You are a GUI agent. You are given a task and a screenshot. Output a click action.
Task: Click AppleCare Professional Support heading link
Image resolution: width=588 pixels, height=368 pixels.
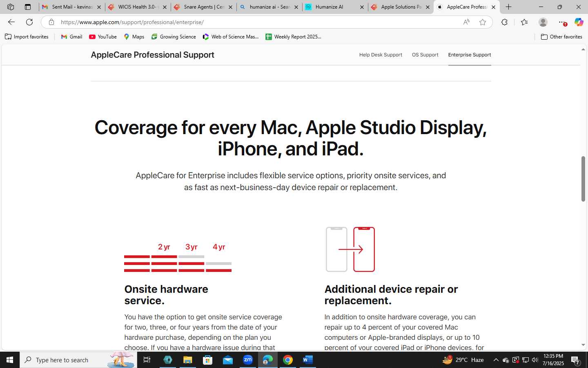(x=152, y=55)
